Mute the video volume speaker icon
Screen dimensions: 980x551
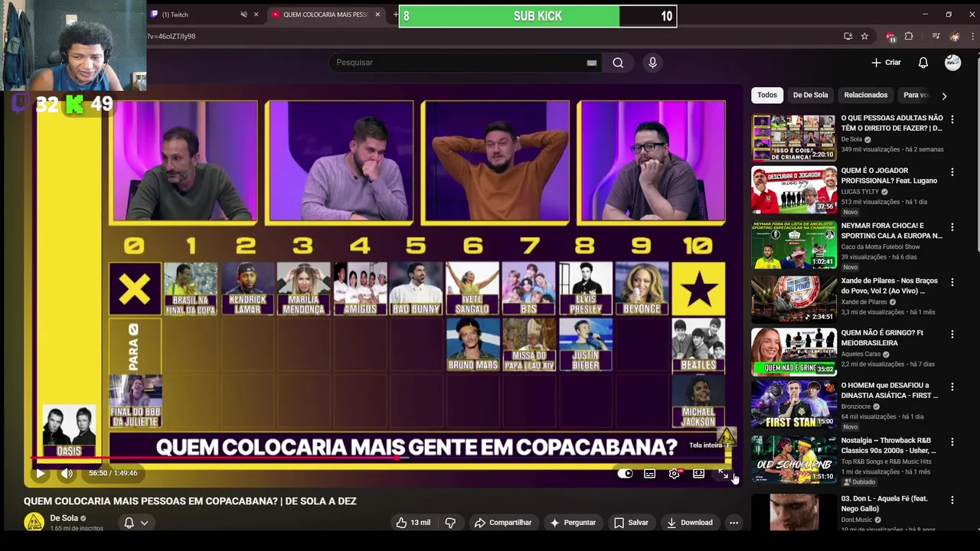point(67,473)
